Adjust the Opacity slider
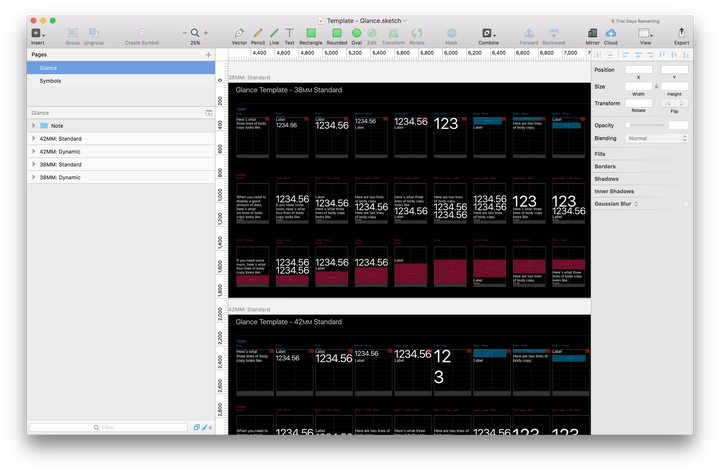Image resolution: width=720 pixels, height=473 pixels. [x=645, y=125]
